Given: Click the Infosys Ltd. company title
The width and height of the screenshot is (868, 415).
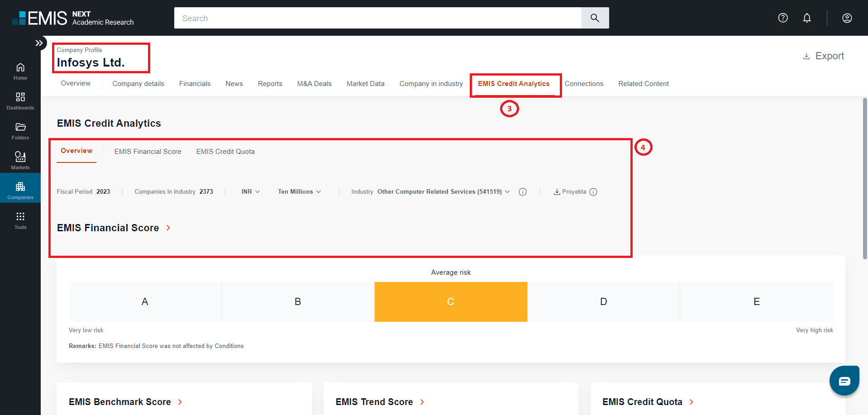Looking at the screenshot, I should point(91,62).
